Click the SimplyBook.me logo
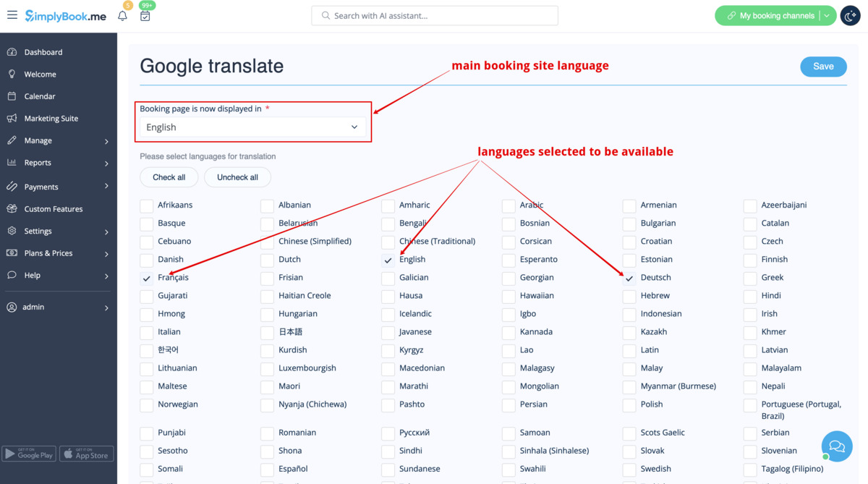 pyautogui.click(x=66, y=15)
